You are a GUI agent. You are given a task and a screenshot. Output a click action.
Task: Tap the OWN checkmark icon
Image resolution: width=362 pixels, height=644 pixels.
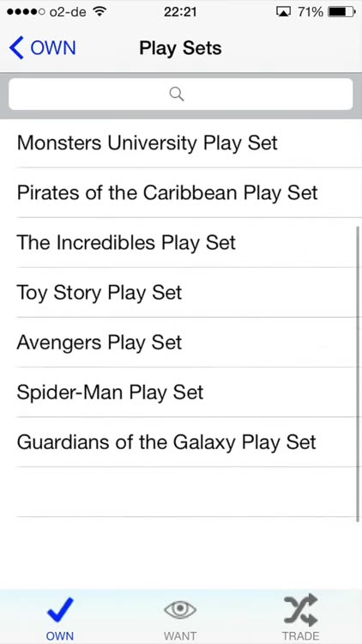pos(60,611)
